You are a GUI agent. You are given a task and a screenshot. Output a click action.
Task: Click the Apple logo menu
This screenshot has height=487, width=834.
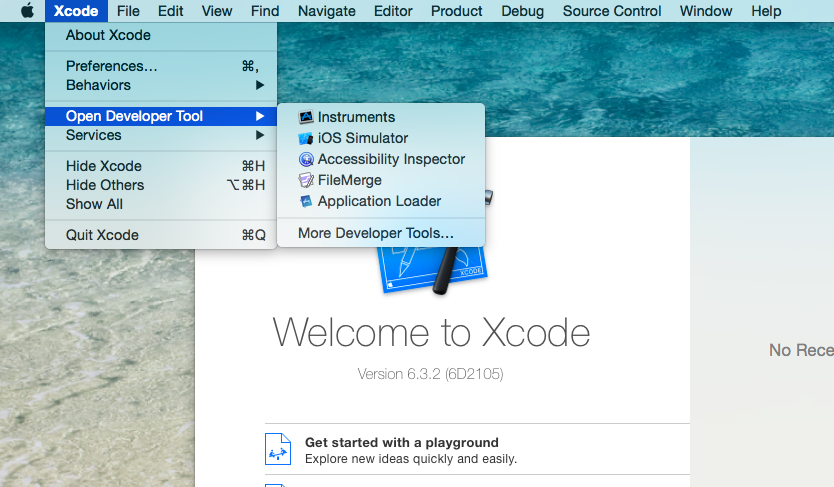tap(27, 11)
